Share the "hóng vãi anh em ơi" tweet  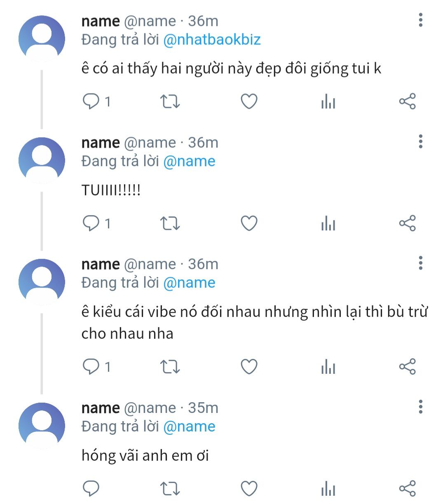[407, 489]
